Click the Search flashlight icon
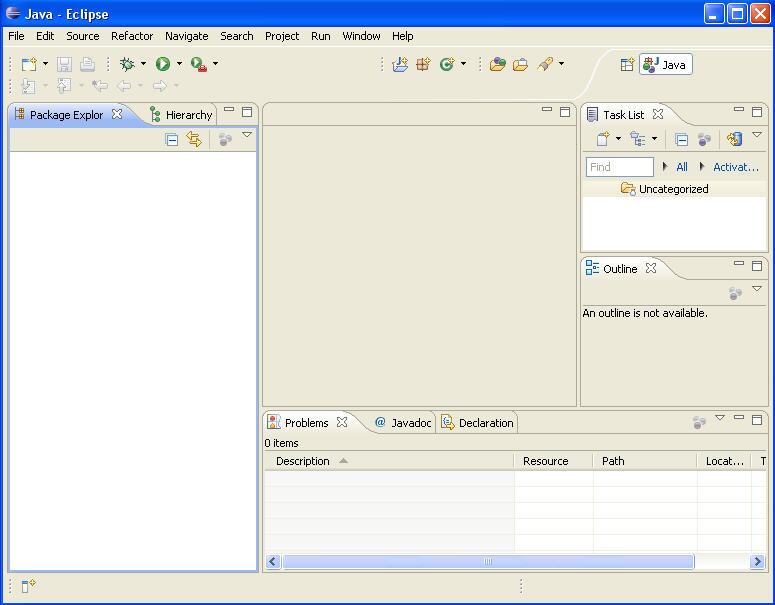Image resolution: width=775 pixels, height=605 pixels. click(545, 64)
